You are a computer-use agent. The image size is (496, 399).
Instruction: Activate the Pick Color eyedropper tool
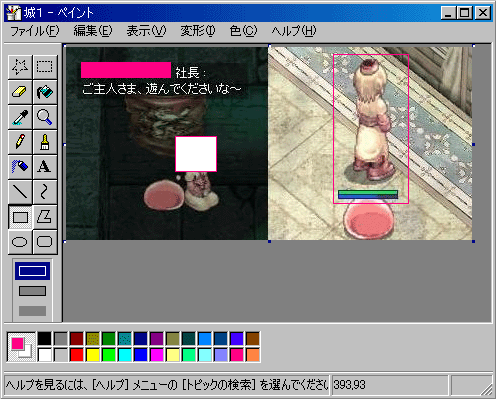[20, 117]
